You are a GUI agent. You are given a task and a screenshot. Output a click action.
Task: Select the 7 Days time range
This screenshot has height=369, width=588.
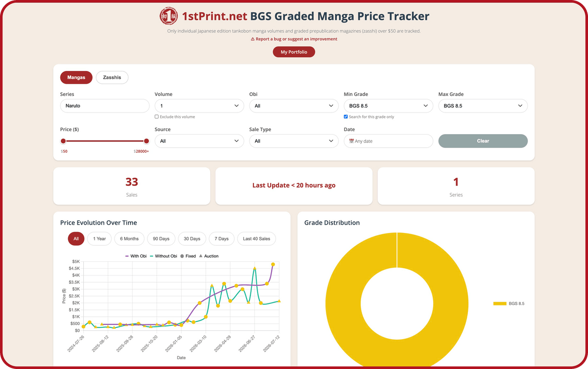pyautogui.click(x=221, y=239)
